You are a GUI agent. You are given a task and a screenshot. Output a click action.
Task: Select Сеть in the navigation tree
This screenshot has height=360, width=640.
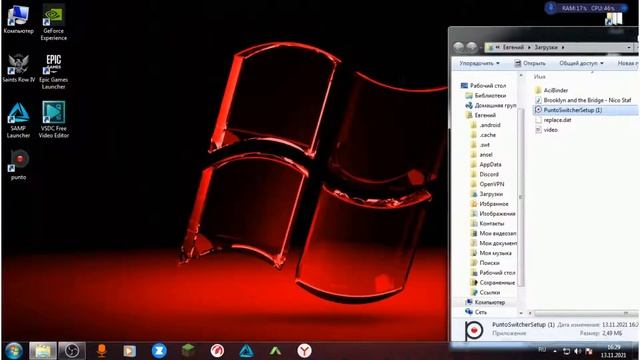pyautogui.click(x=476, y=312)
